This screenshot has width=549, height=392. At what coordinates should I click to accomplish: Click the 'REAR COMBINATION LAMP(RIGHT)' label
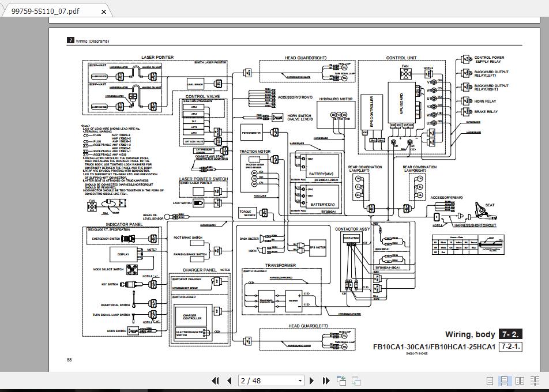419,169
